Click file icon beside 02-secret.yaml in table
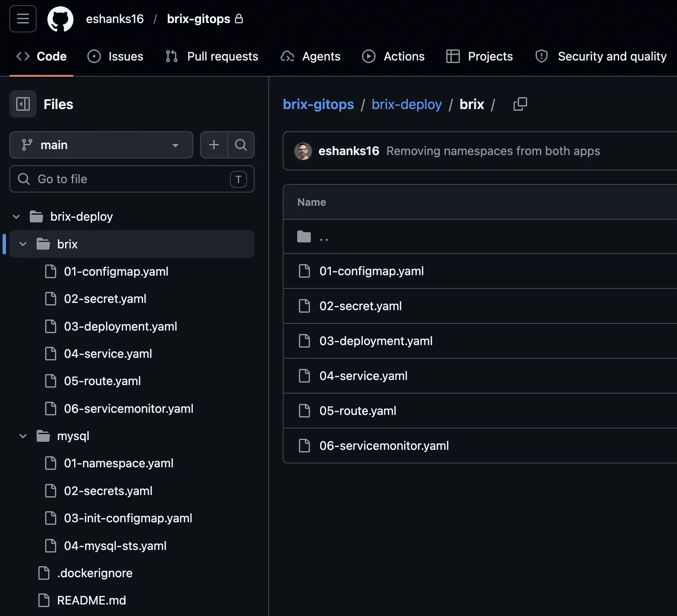This screenshot has height=616, width=677. pos(304,306)
